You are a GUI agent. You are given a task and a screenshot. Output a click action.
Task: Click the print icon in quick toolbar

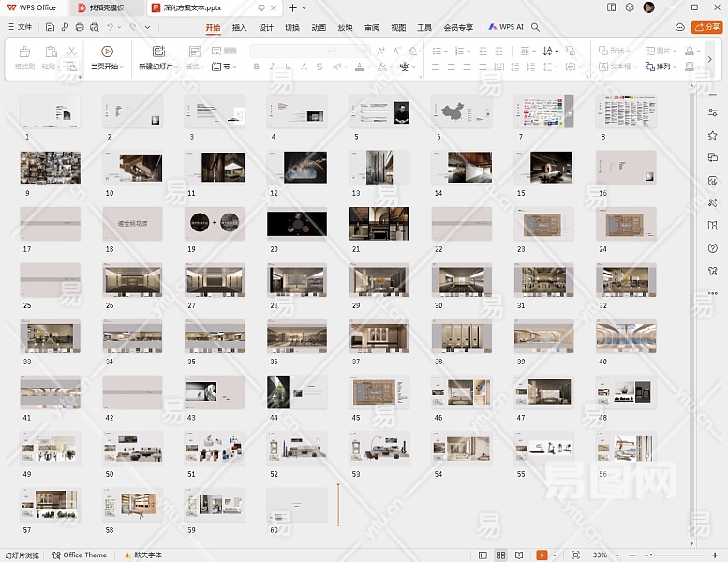click(x=79, y=27)
